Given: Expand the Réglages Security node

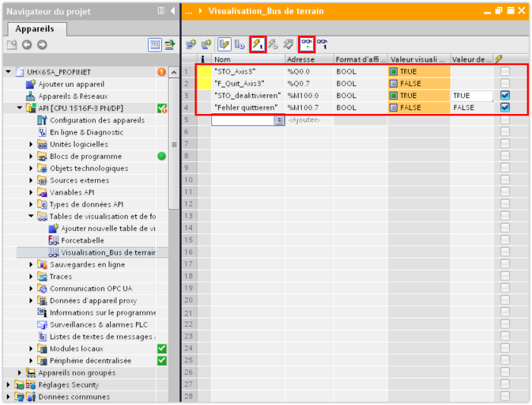Looking at the screenshot, I should coord(9,384).
